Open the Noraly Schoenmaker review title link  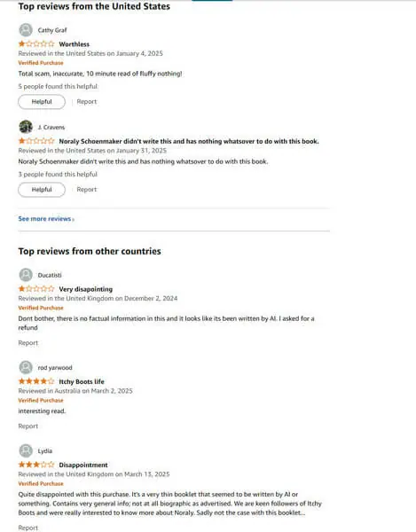coord(189,141)
